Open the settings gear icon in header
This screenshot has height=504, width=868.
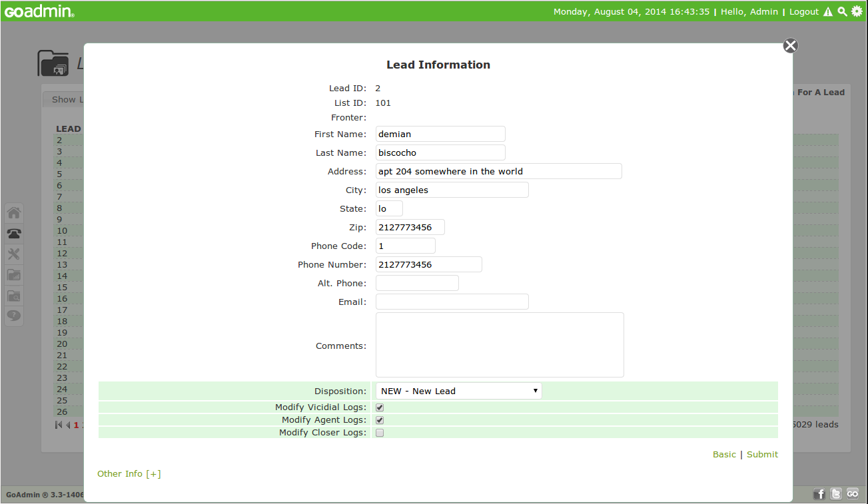857,11
